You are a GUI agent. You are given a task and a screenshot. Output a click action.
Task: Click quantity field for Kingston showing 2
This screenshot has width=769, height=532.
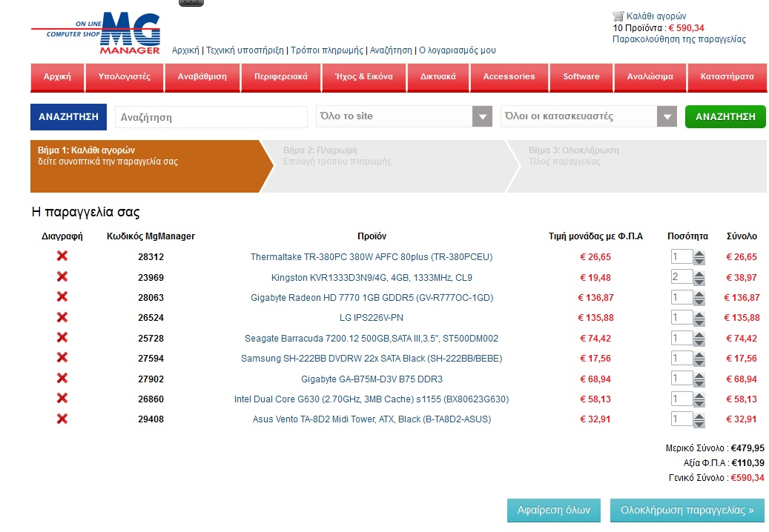(681, 277)
